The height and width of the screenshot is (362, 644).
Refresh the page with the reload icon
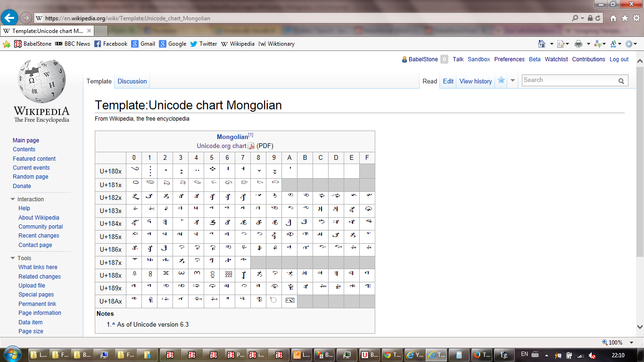click(x=598, y=18)
